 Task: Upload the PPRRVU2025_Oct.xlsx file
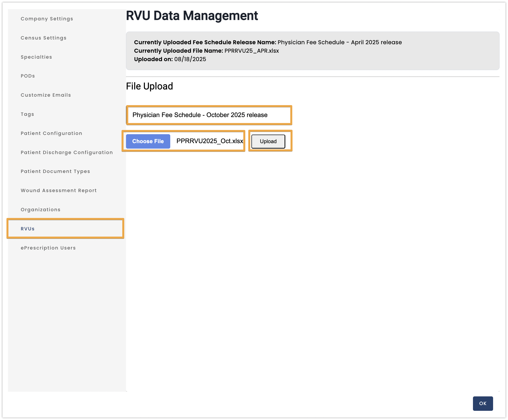click(268, 141)
